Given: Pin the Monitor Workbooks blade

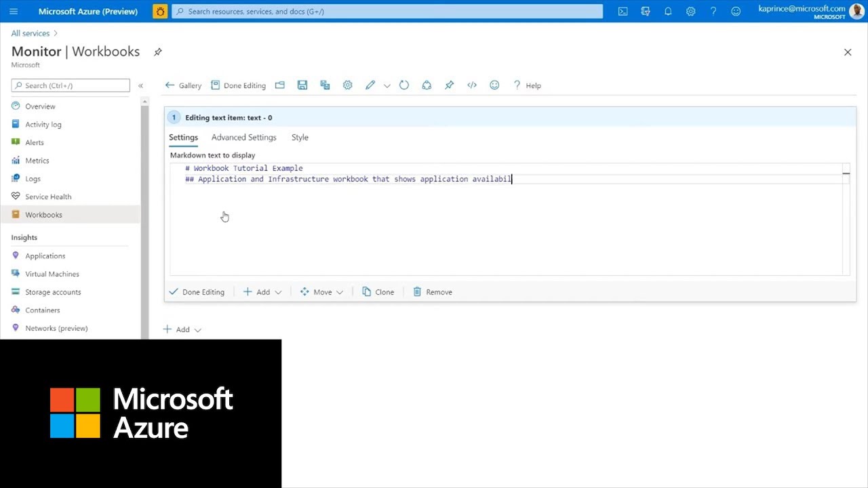Looking at the screenshot, I should coord(158,52).
